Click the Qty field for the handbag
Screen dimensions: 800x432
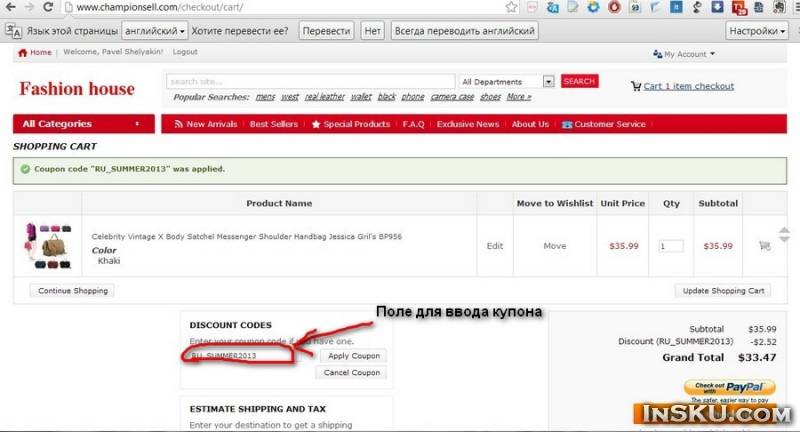pyautogui.click(x=671, y=246)
